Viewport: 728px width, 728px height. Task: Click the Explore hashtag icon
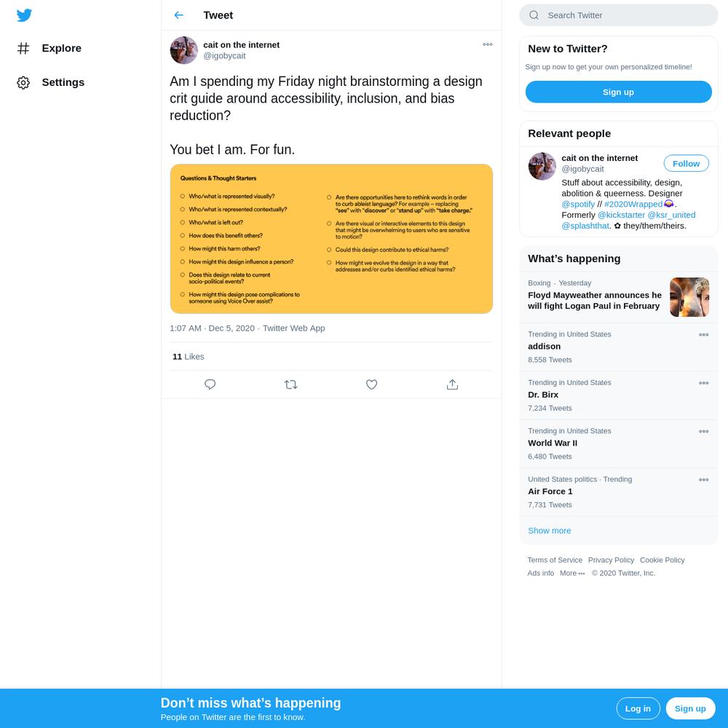(23, 48)
